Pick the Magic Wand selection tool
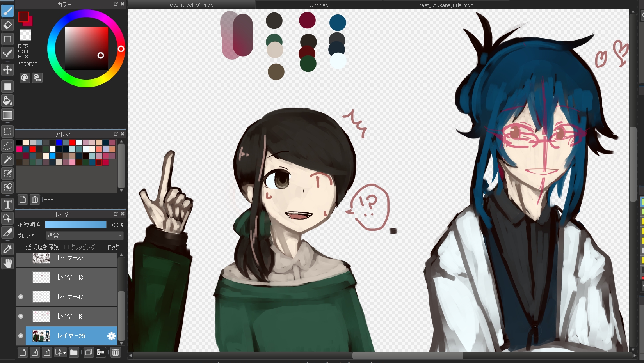 (7, 159)
